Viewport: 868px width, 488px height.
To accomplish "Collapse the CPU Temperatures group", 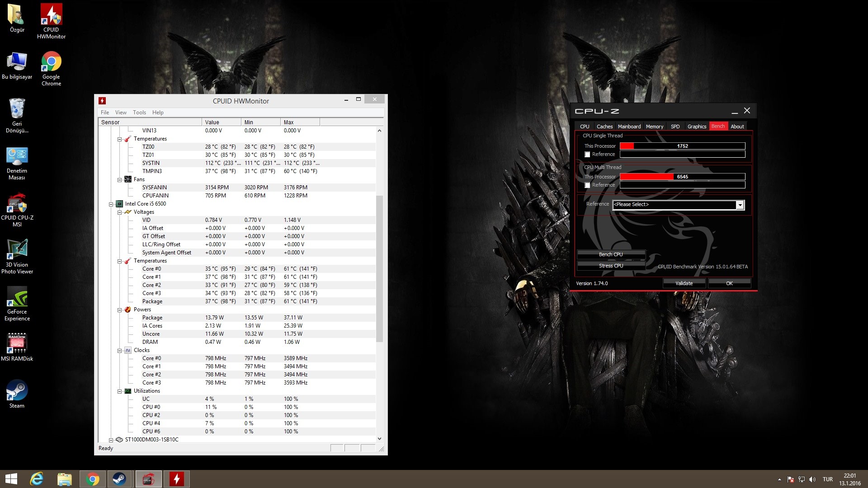I will (119, 261).
